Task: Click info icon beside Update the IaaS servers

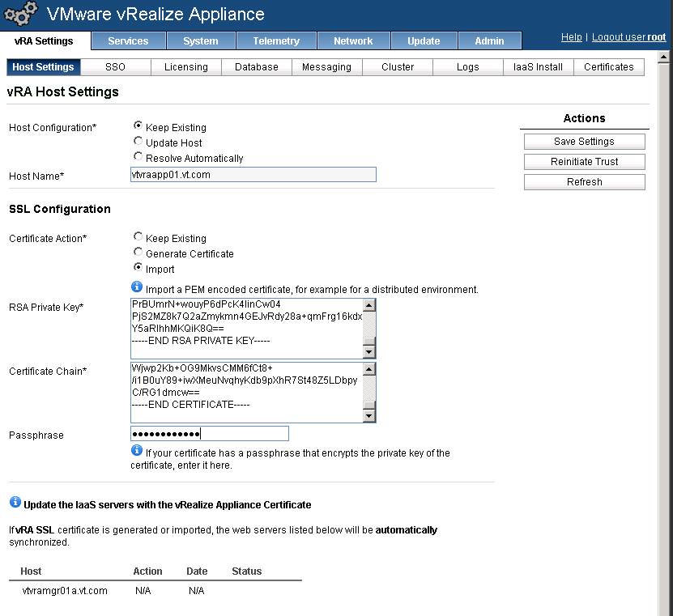Action: pyautogui.click(x=15, y=502)
